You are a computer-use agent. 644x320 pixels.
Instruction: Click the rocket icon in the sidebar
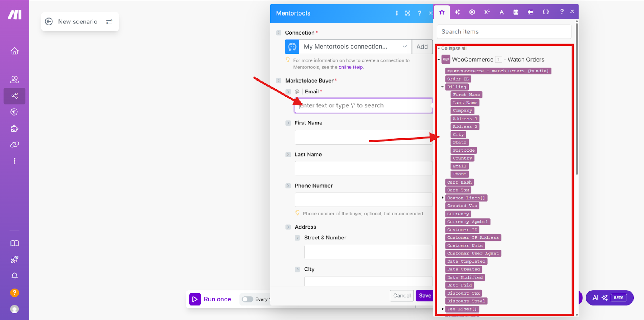[x=14, y=260]
